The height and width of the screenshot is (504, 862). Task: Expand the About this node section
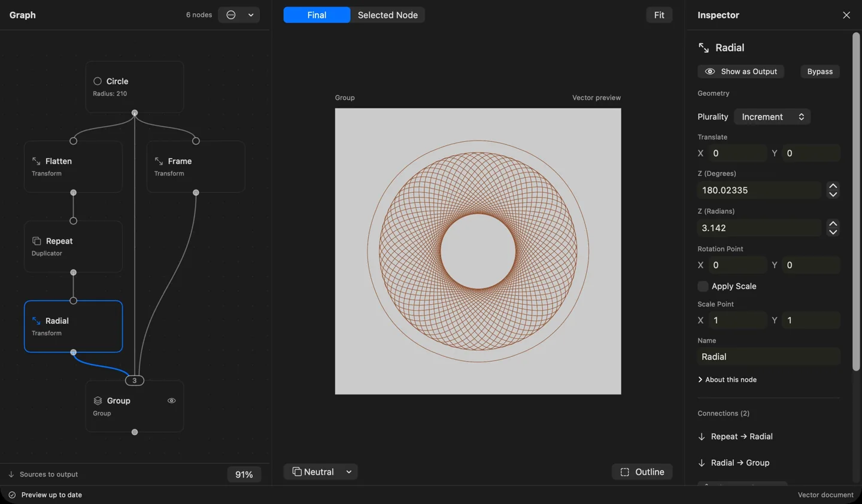click(727, 379)
